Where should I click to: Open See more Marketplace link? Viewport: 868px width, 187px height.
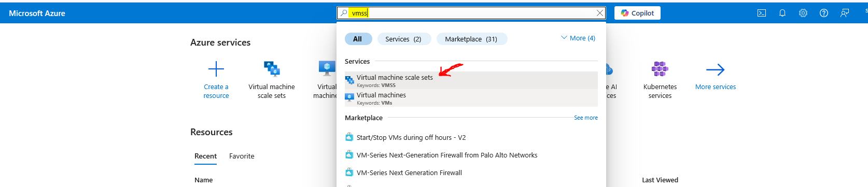point(586,118)
